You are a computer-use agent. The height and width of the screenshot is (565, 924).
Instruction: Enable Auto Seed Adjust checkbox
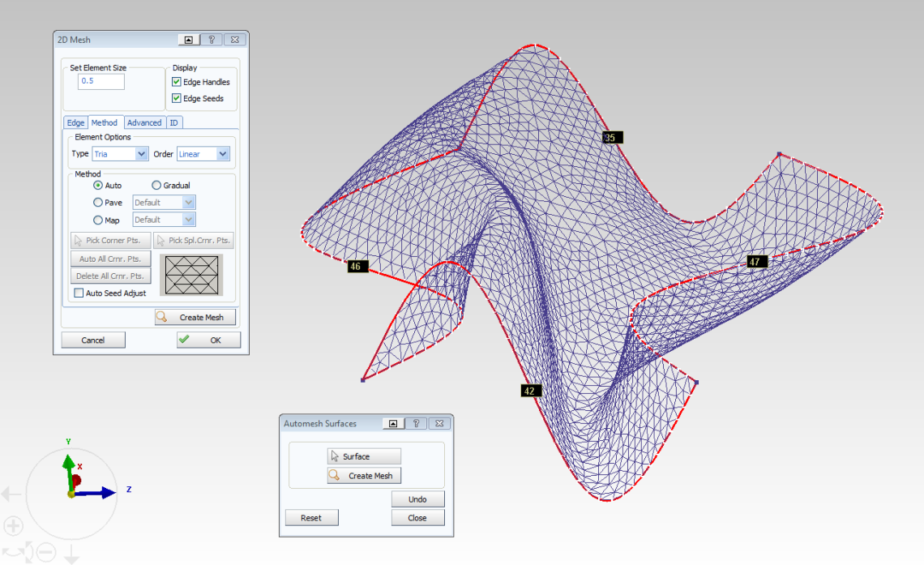point(79,293)
